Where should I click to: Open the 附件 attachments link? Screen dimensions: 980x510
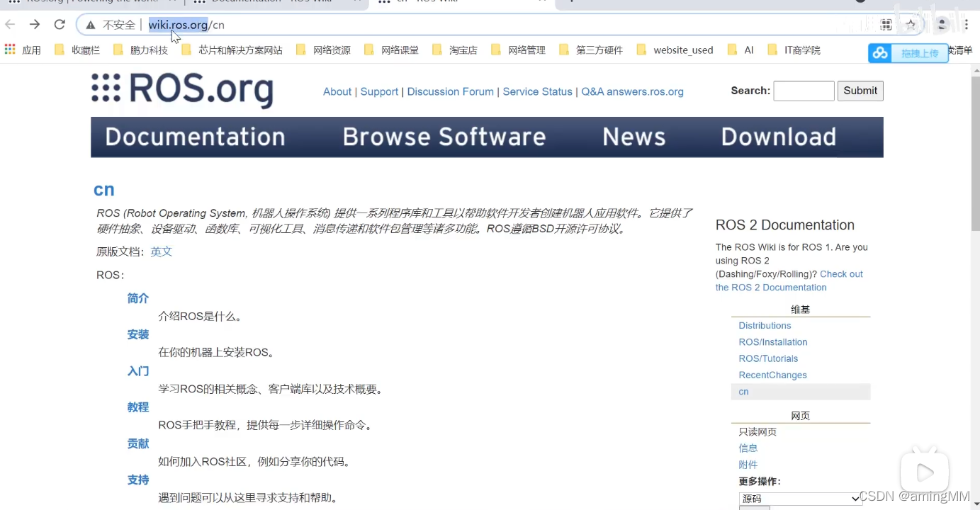pyautogui.click(x=748, y=465)
